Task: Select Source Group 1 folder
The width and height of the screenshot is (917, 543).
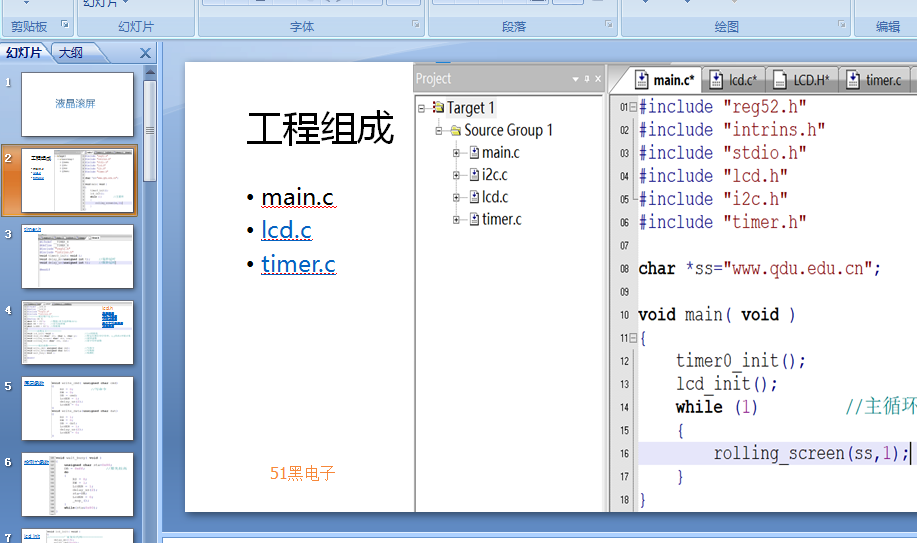Action: (508, 130)
